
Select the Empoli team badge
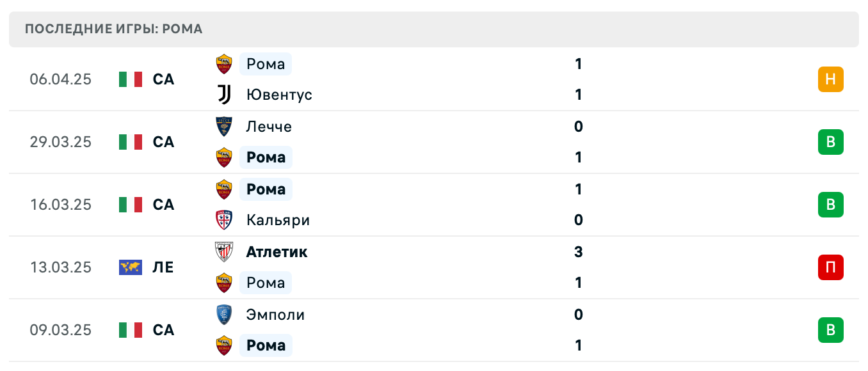[x=223, y=314]
